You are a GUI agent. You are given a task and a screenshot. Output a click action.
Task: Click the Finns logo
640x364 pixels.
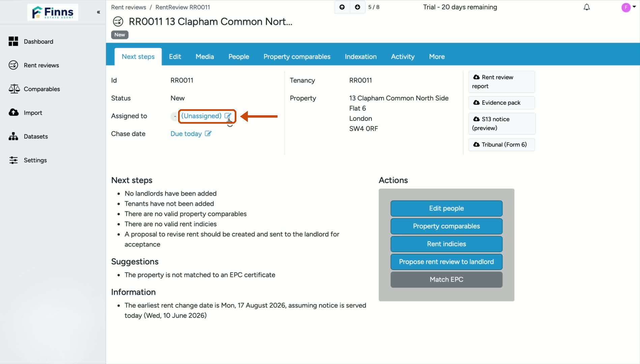click(53, 12)
